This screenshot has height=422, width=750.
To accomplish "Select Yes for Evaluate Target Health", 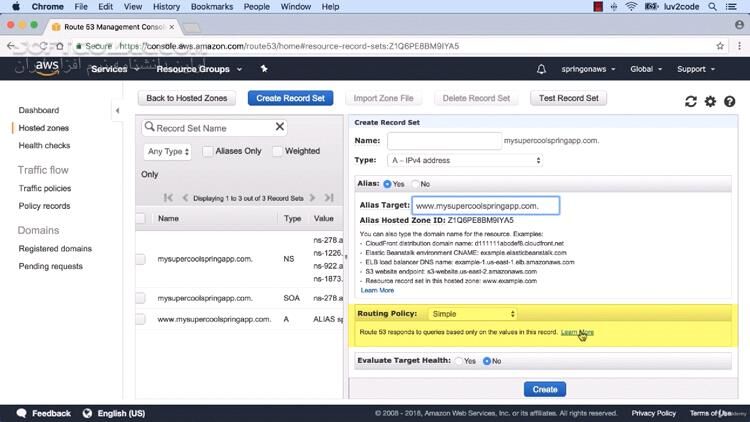I will (458, 360).
